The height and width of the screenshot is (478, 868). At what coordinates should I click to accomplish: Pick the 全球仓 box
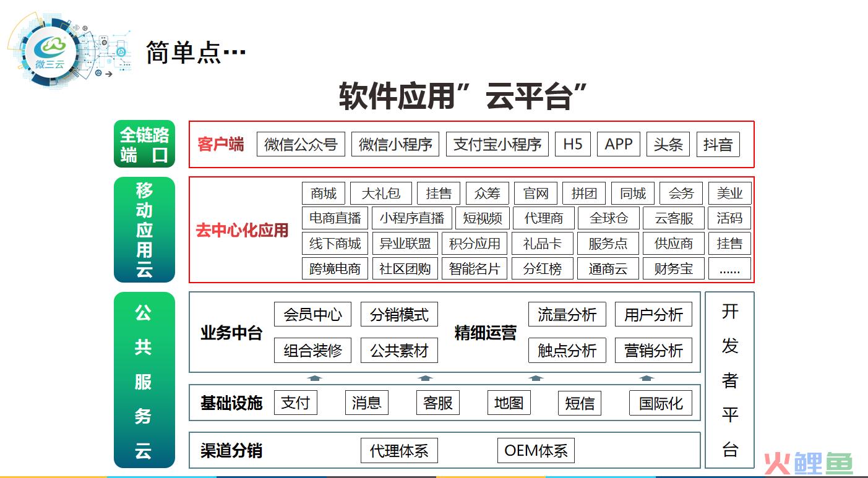[x=609, y=218]
